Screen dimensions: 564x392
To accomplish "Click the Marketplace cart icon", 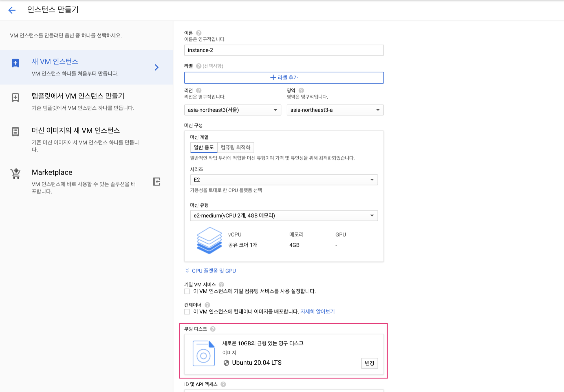I will pos(16,173).
